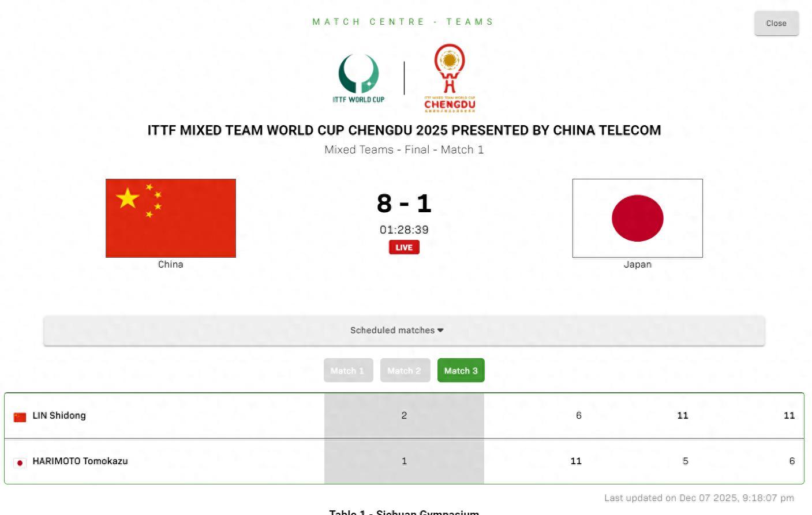Click the red LIVE badge

[x=404, y=247]
